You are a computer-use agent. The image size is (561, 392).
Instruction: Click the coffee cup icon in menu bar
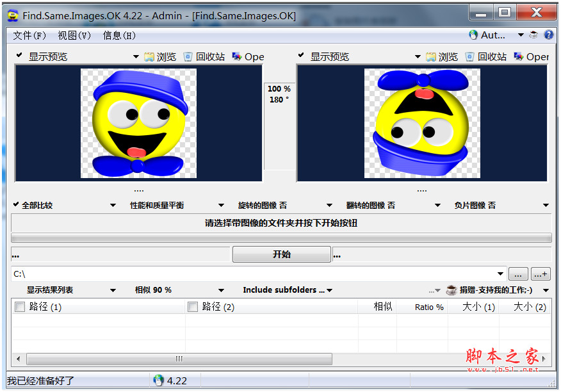(x=533, y=35)
